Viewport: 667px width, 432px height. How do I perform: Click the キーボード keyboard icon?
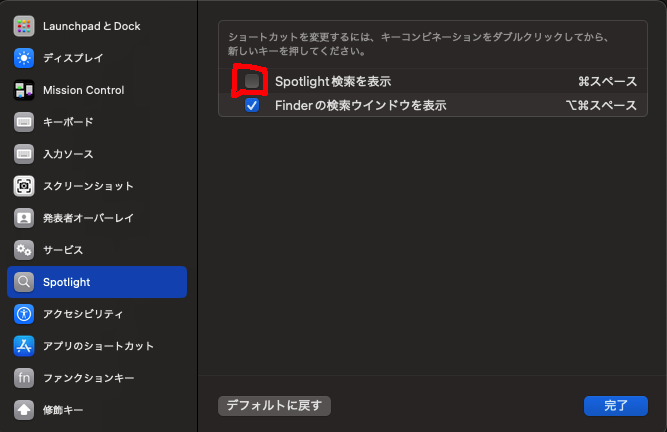[x=24, y=122]
